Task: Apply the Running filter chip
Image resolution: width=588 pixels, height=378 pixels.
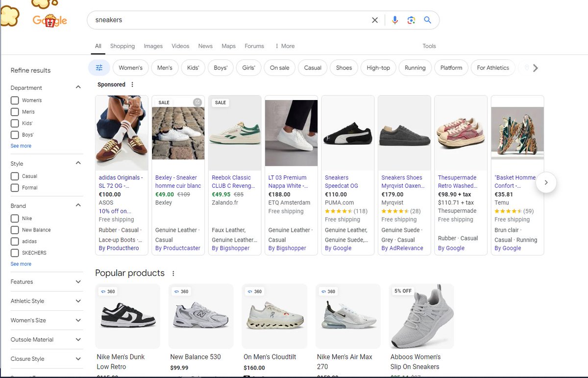Action: point(415,68)
